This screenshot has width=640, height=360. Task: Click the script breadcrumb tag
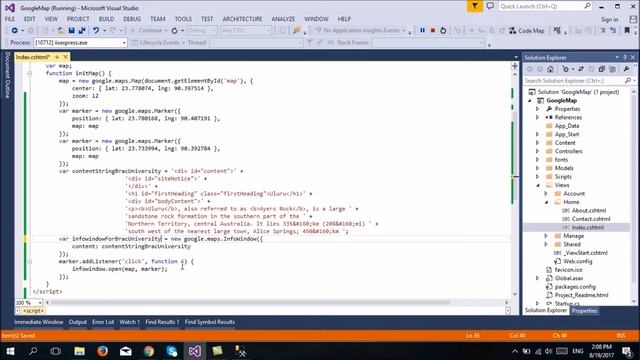(x=33, y=311)
